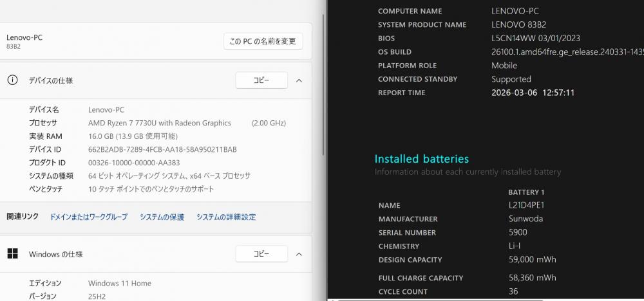The image size is (644, 301).
Task: Click the rename this PC button
Action: point(263,41)
